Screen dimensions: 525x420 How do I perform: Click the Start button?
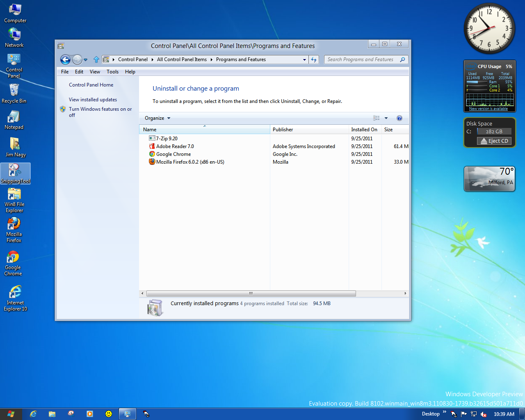point(11,414)
